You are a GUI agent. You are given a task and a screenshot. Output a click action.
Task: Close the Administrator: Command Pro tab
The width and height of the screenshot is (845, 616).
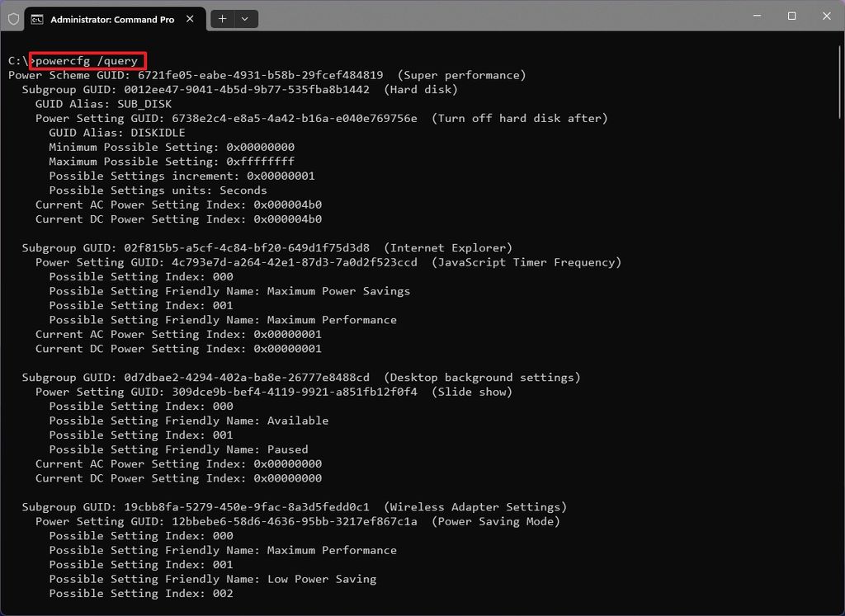(190, 18)
